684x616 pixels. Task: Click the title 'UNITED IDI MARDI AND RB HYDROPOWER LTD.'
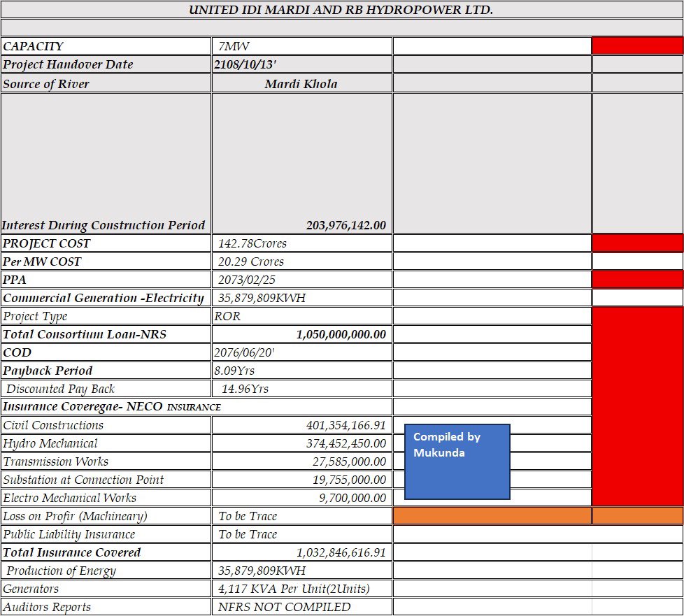(x=341, y=10)
